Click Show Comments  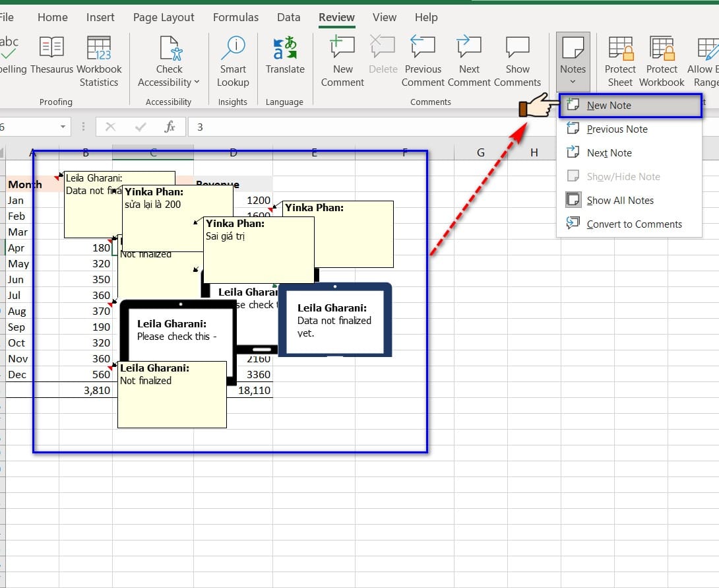pyautogui.click(x=518, y=61)
